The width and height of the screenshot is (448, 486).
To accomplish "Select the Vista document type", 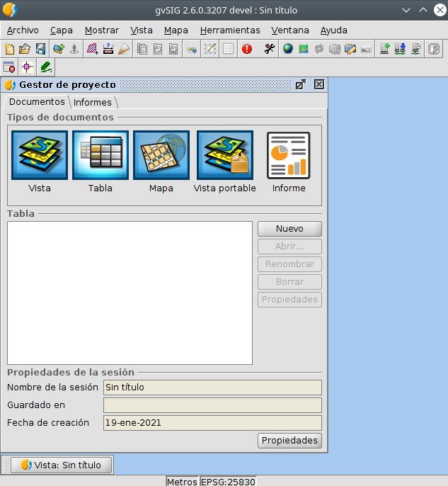I will pyautogui.click(x=40, y=162).
